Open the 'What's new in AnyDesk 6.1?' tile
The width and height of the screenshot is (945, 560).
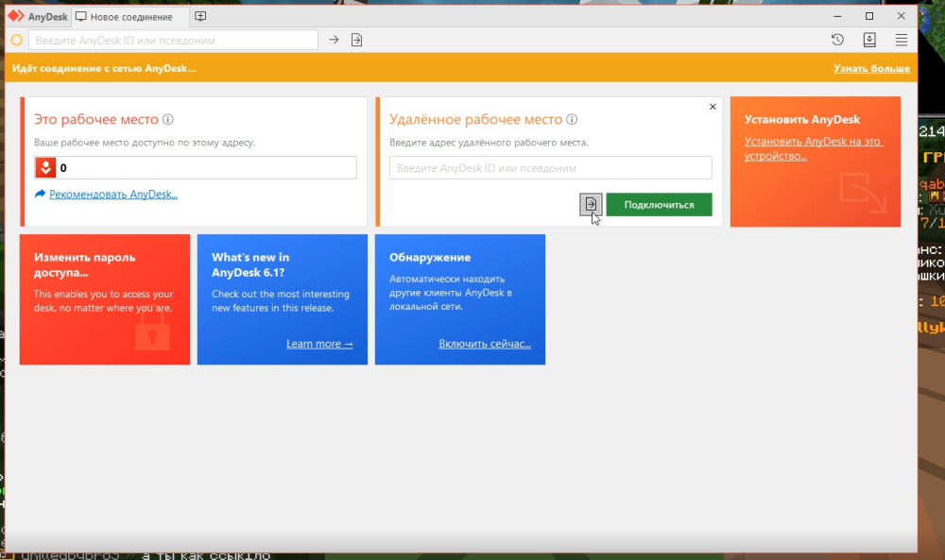282,299
